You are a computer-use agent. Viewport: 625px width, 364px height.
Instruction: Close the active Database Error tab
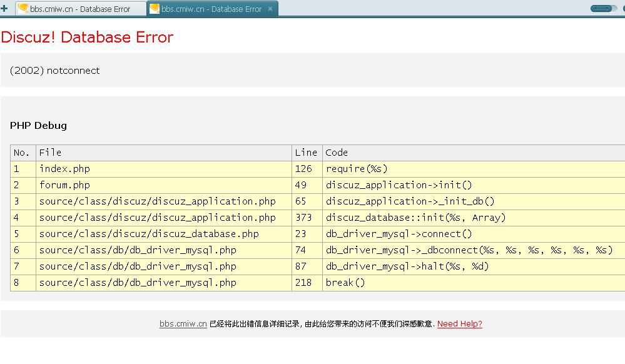(270, 8)
